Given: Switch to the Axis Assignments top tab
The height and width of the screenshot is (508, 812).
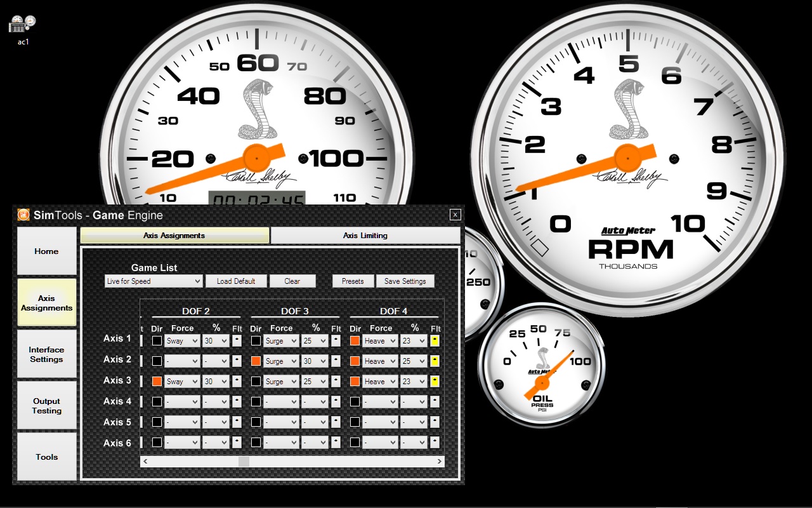Looking at the screenshot, I should point(174,236).
